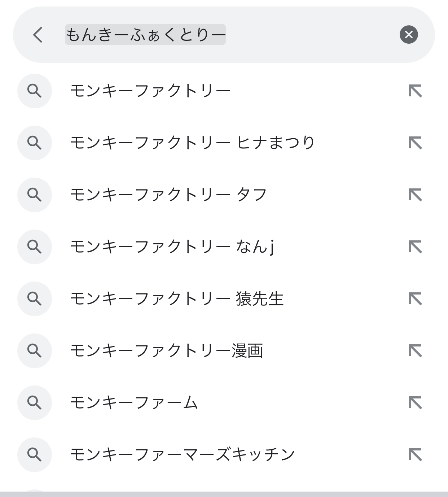448x497 pixels.
Task: Clear the search text with X button
Action: tap(409, 35)
